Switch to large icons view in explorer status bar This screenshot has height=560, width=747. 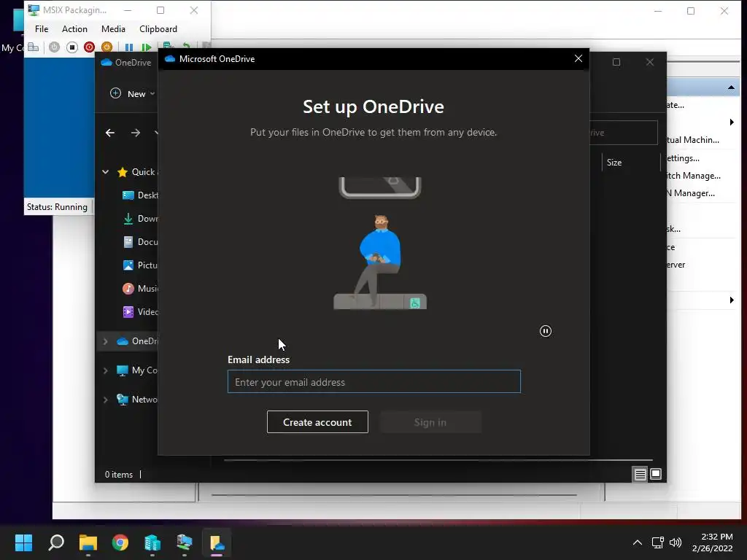pyautogui.click(x=656, y=474)
